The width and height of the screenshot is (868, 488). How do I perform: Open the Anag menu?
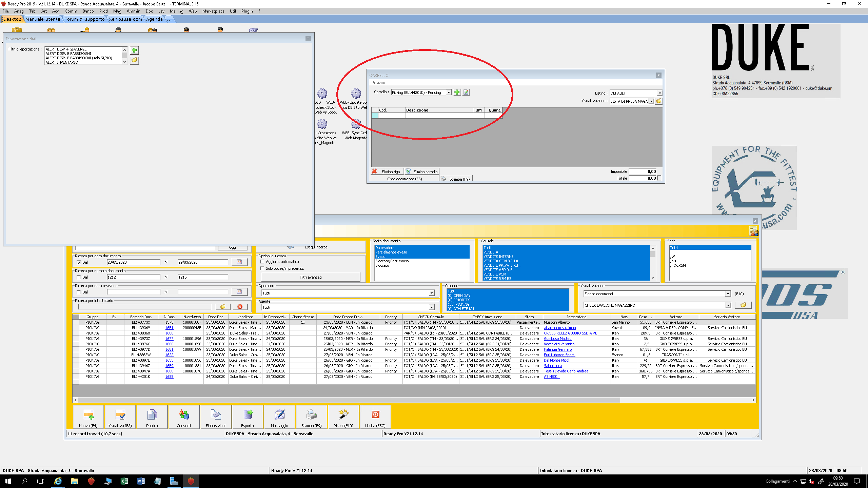tap(19, 11)
